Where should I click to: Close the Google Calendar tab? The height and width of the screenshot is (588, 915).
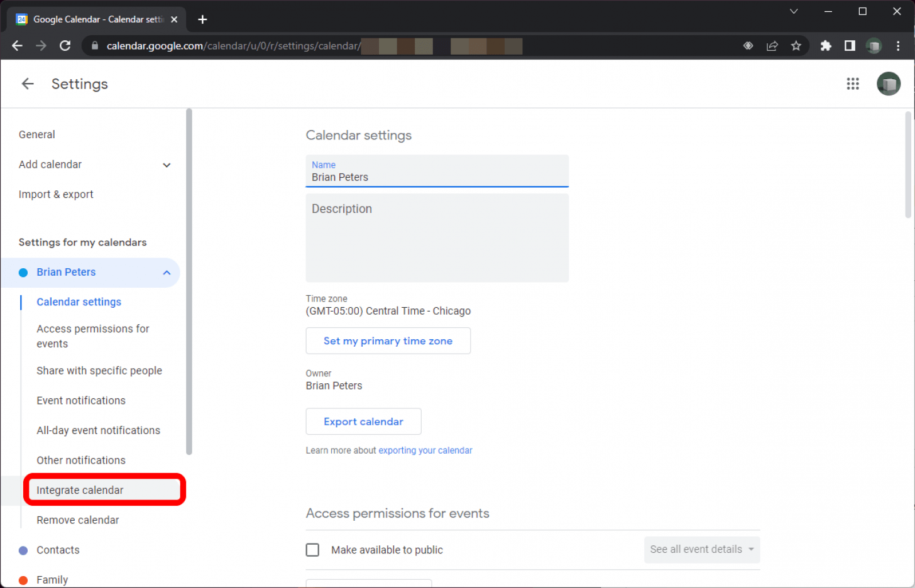point(174,19)
